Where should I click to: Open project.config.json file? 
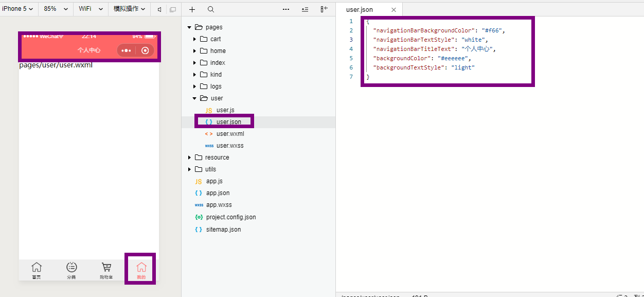pyautogui.click(x=231, y=217)
